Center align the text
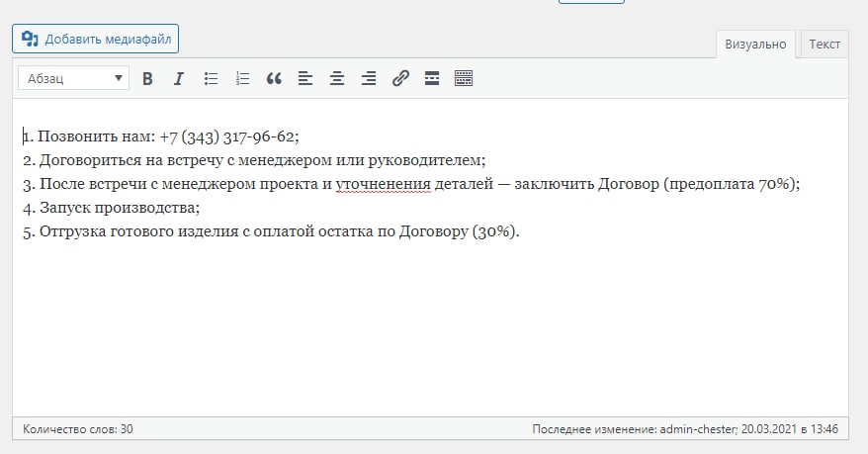 pos(336,78)
